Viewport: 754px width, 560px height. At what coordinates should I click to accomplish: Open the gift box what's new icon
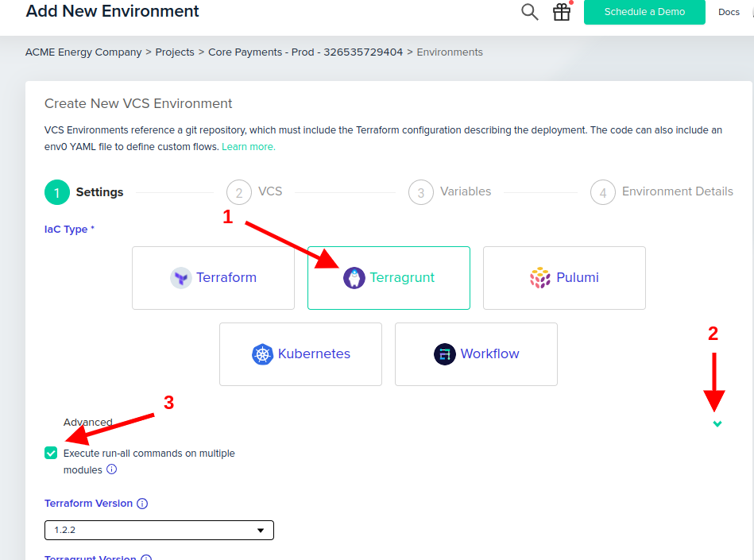(561, 12)
